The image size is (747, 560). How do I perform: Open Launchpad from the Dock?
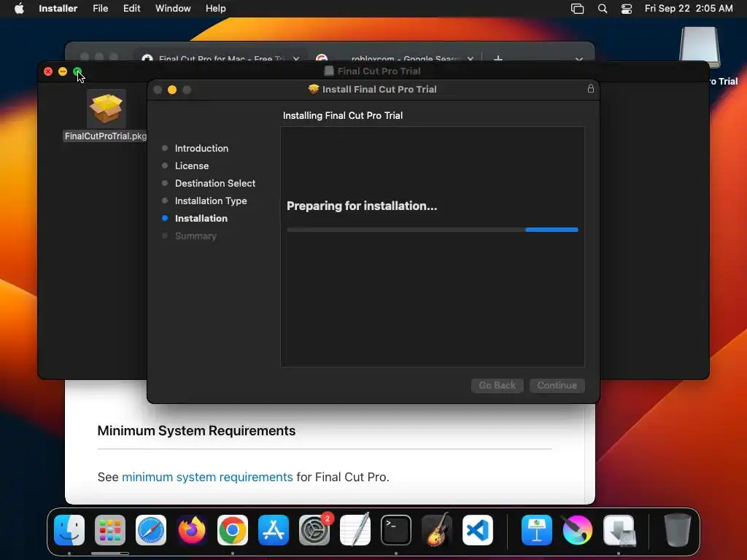(110, 530)
